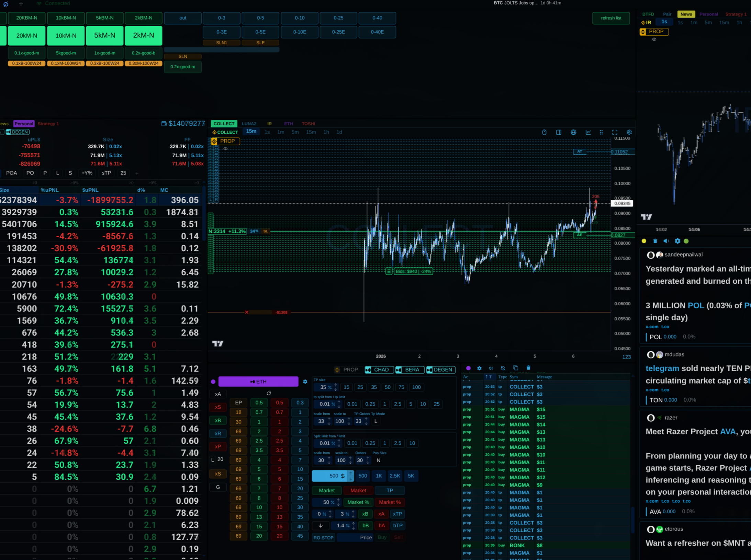Switch to the TOSHI chart tab
Screen dimensions: 751x560
coord(308,124)
